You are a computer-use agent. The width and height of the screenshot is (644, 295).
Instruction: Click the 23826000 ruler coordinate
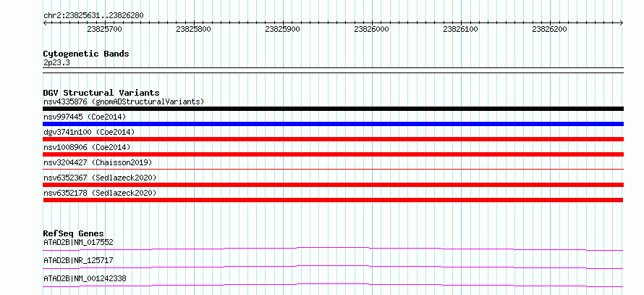[x=372, y=29]
